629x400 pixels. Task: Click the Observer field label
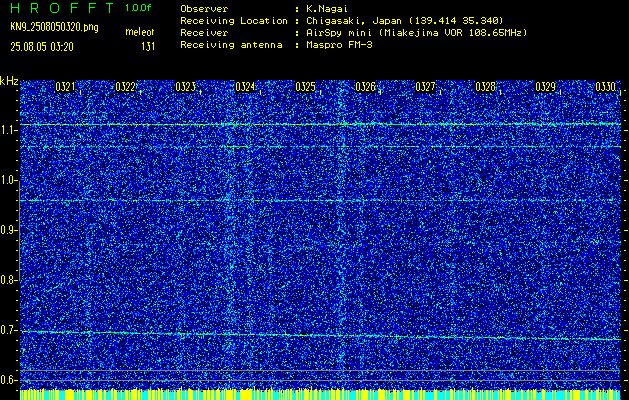click(x=204, y=9)
